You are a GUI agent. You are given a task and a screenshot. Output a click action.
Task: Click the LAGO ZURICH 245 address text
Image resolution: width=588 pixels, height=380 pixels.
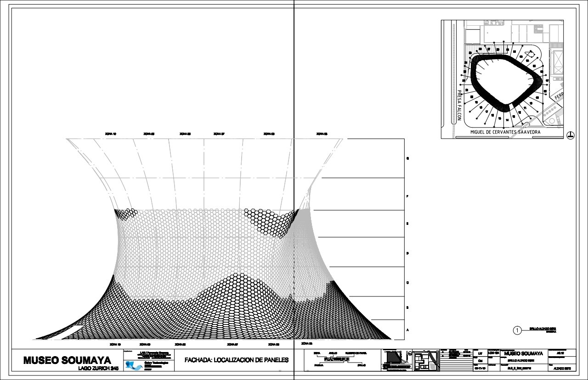[x=99, y=368]
